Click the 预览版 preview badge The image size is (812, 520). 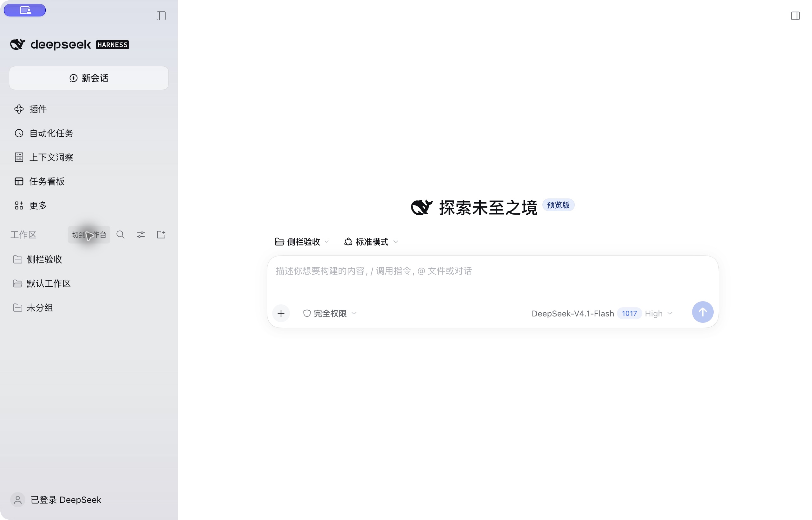(x=558, y=205)
